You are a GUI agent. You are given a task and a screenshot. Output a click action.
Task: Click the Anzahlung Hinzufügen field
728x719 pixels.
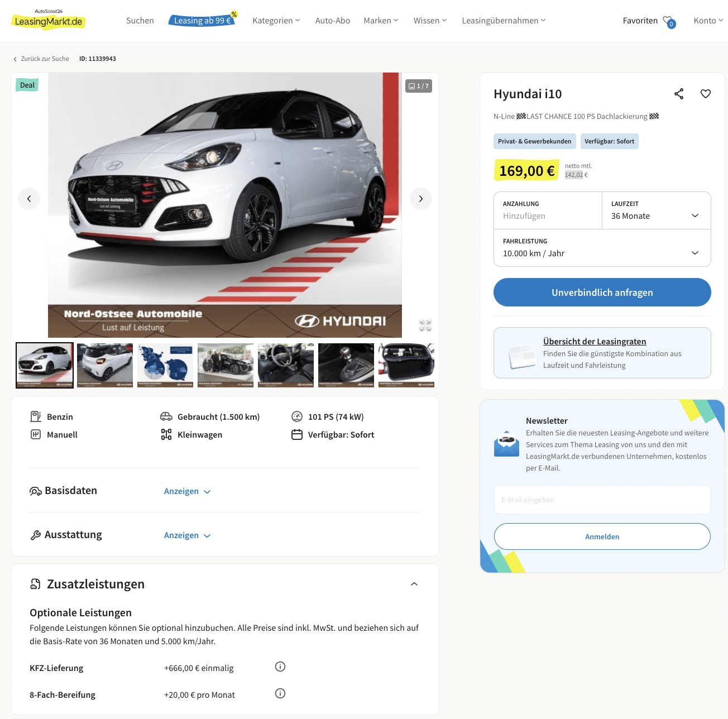pyautogui.click(x=548, y=210)
